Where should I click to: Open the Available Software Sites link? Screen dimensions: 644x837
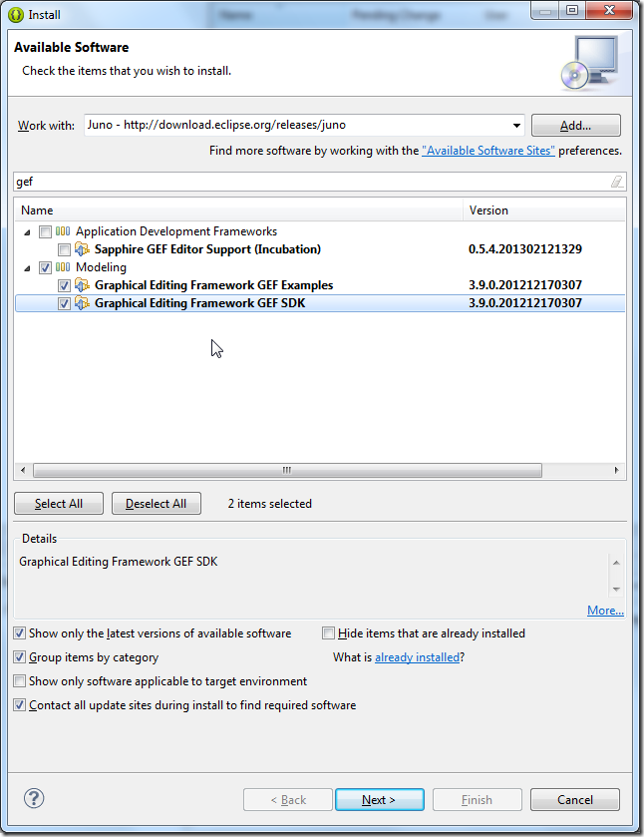pos(488,151)
